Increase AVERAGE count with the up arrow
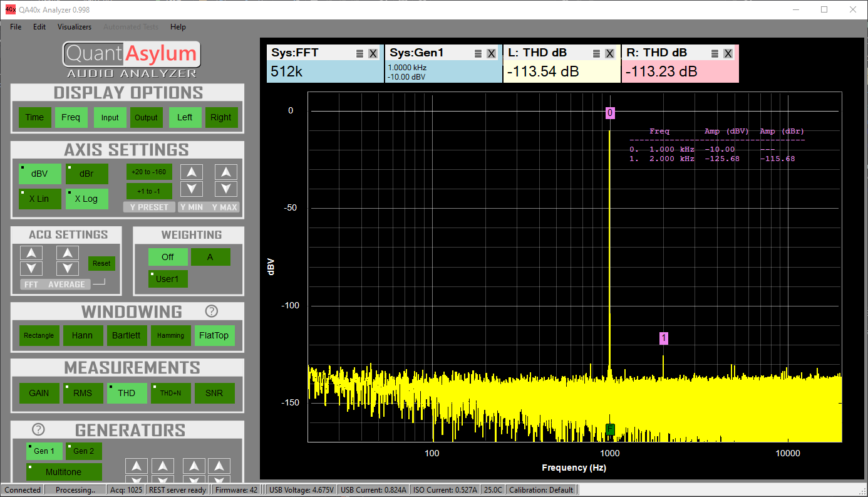Screen dimensions: 868x497 67,253
